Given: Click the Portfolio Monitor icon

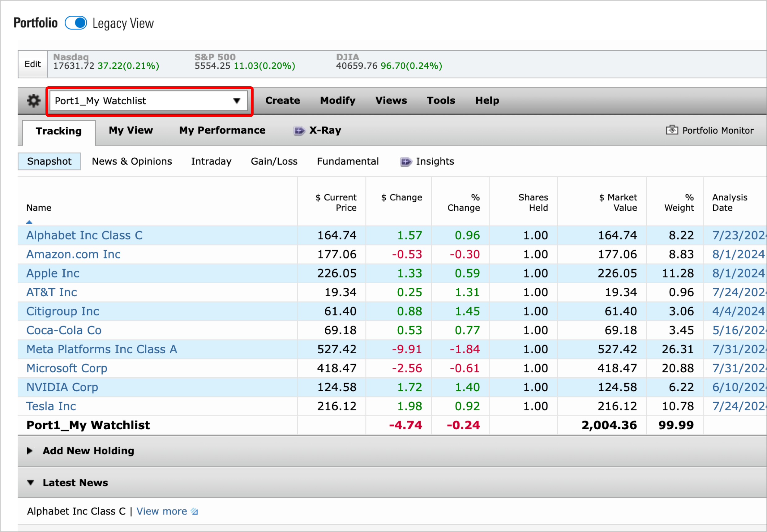Looking at the screenshot, I should (672, 130).
